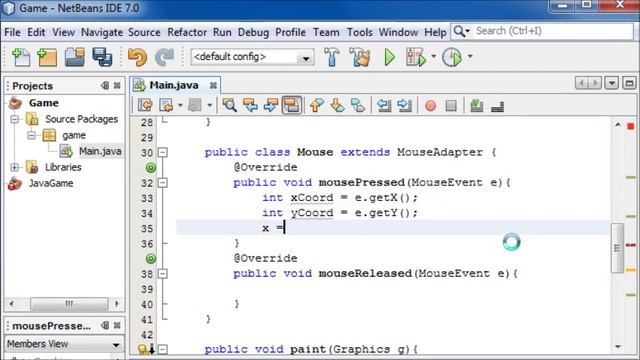Image resolution: width=640 pixels, height=360 pixels.
Task: Click the Comment code icon
Action: tap(476, 106)
